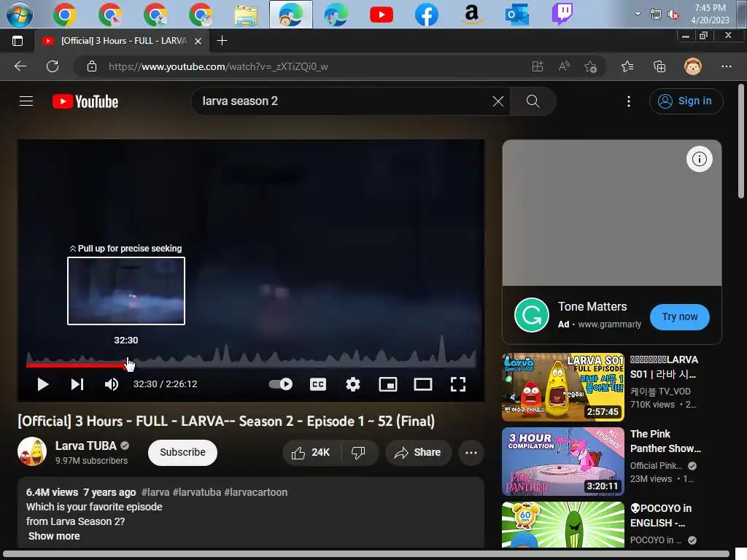Share the video

[x=418, y=452]
